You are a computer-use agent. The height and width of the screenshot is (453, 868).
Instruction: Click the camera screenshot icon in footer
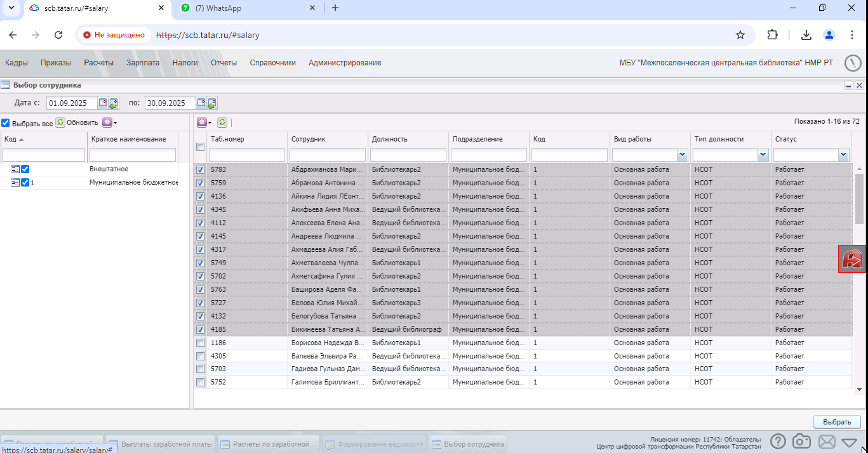coord(802,441)
